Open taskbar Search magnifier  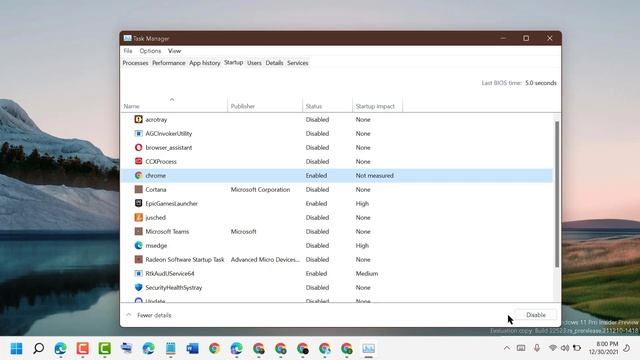pyautogui.click(x=38, y=349)
